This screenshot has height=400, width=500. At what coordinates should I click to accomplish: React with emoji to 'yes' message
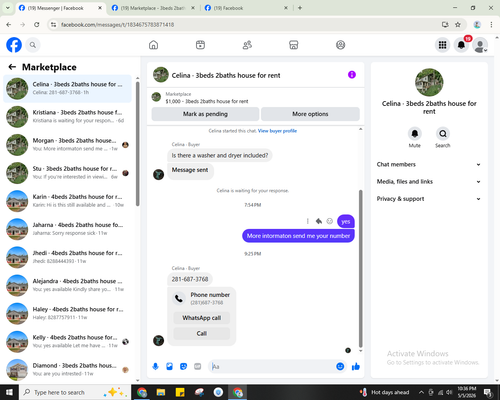click(x=330, y=221)
